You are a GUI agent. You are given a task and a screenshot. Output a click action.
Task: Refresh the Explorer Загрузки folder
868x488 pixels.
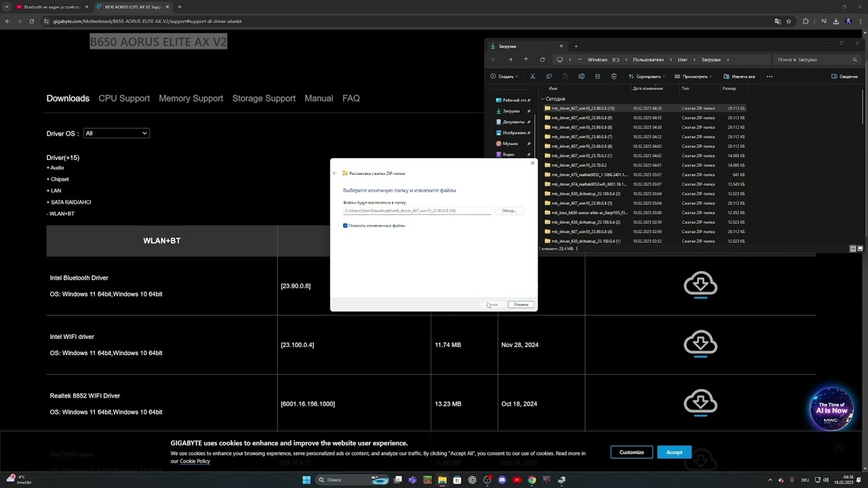click(x=542, y=60)
